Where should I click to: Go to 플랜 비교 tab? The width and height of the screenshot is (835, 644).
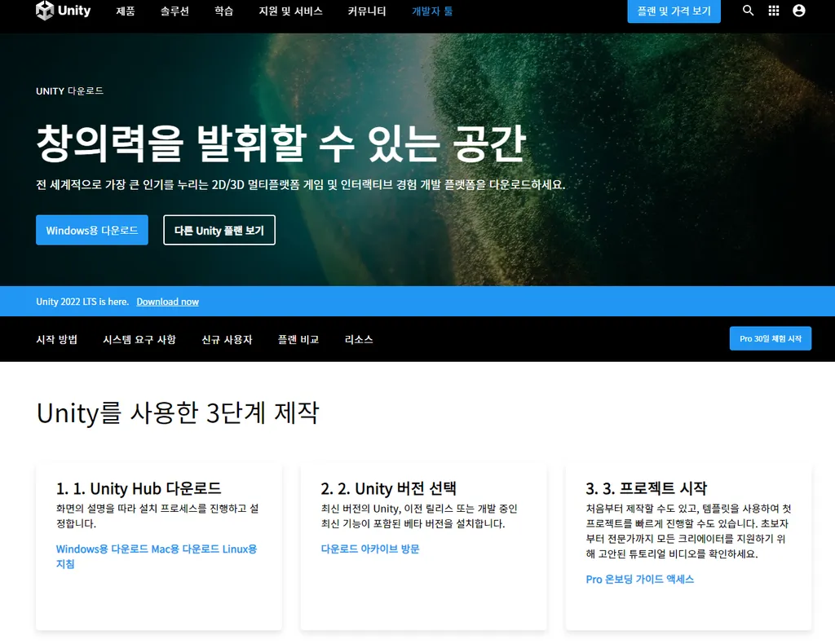tap(298, 340)
